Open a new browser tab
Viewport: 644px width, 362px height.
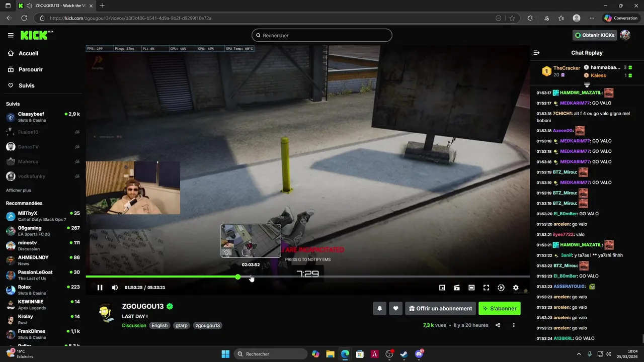(x=102, y=6)
